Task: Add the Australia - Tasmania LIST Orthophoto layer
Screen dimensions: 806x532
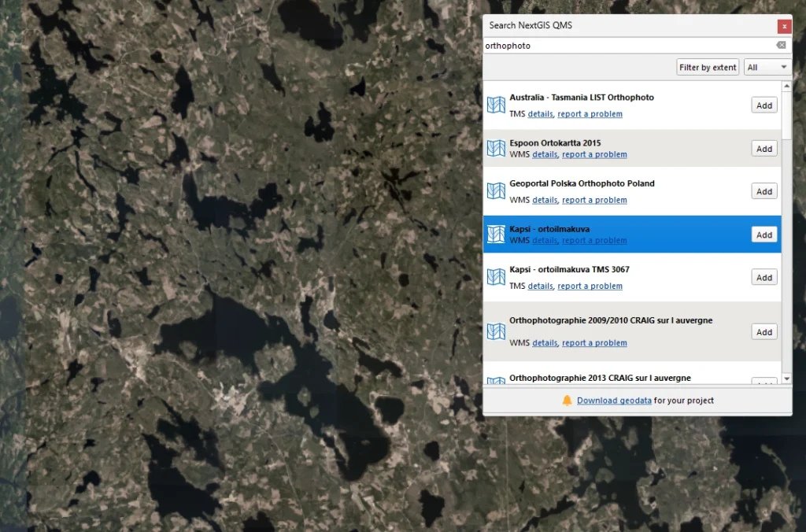Action: pos(763,105)
